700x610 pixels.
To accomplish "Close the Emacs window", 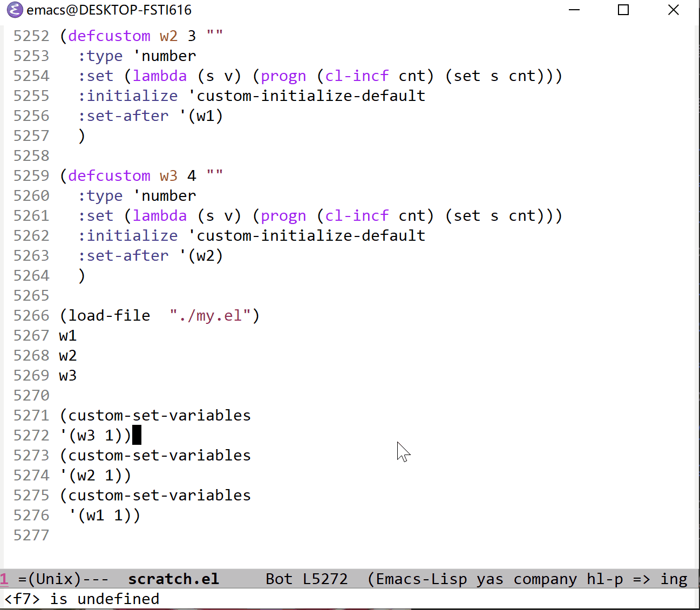I will pos(673,10).
